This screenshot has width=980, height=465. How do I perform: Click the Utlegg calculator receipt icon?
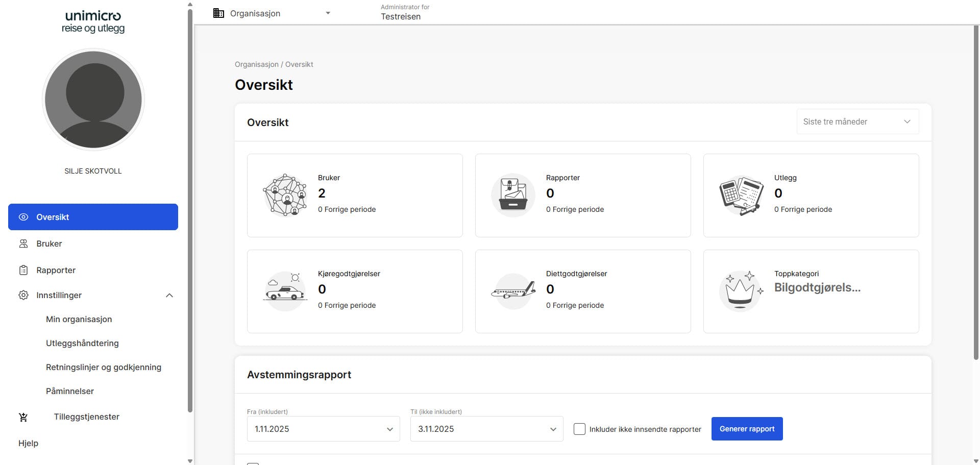pyautogui.click(x=741, y=195)
